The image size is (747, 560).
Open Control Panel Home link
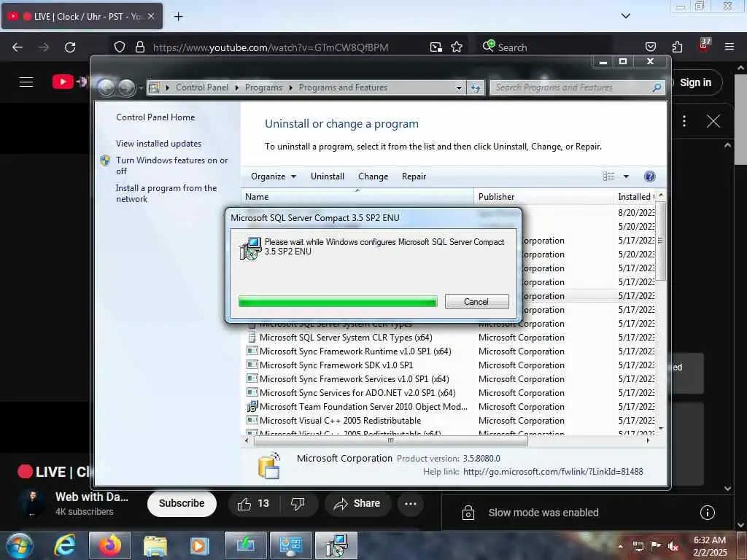[155, 117]
